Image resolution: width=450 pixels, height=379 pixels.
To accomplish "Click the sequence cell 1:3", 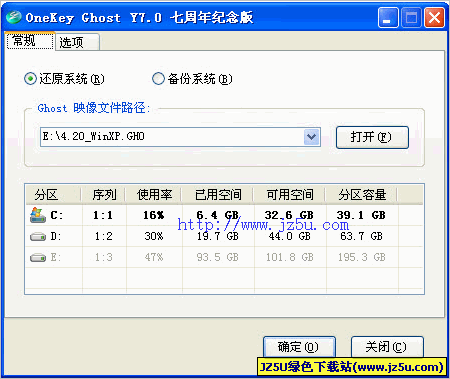I will pos(103,258).
